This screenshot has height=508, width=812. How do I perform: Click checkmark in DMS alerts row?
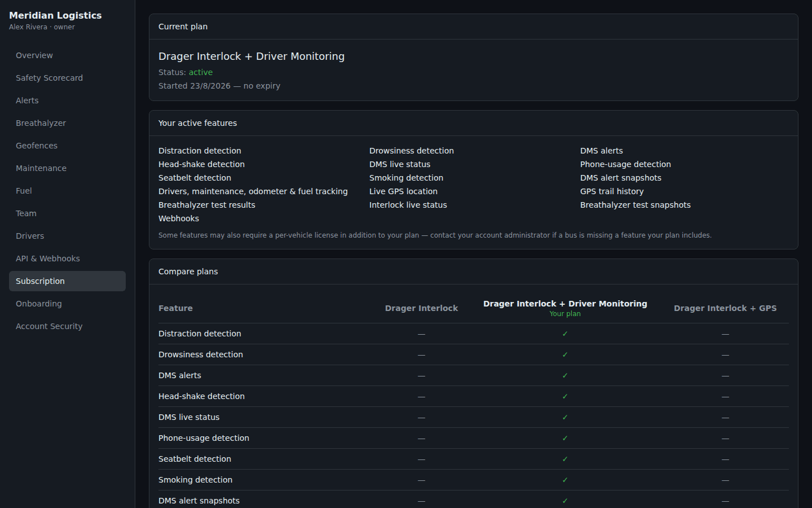565,375
